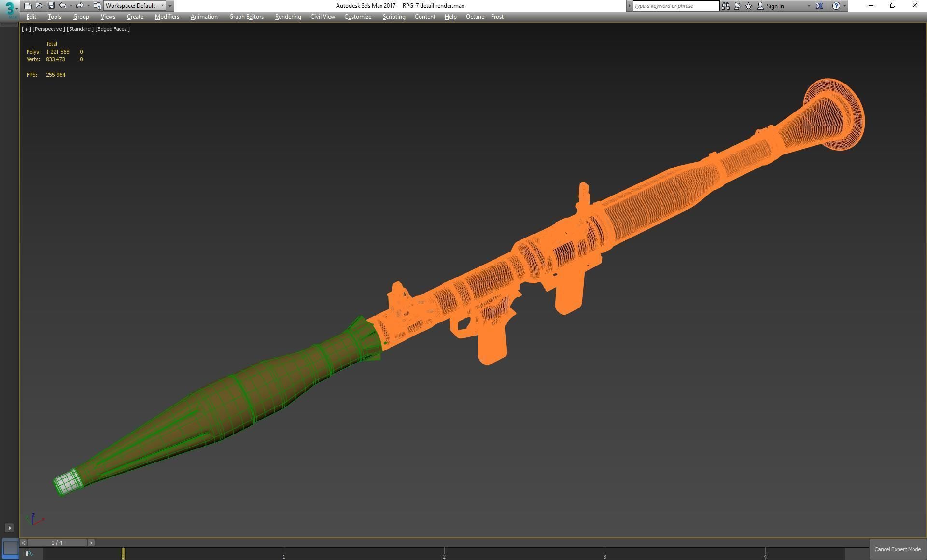Open the viewport [+] general menu
927x560 pixels.
point(27,29)
